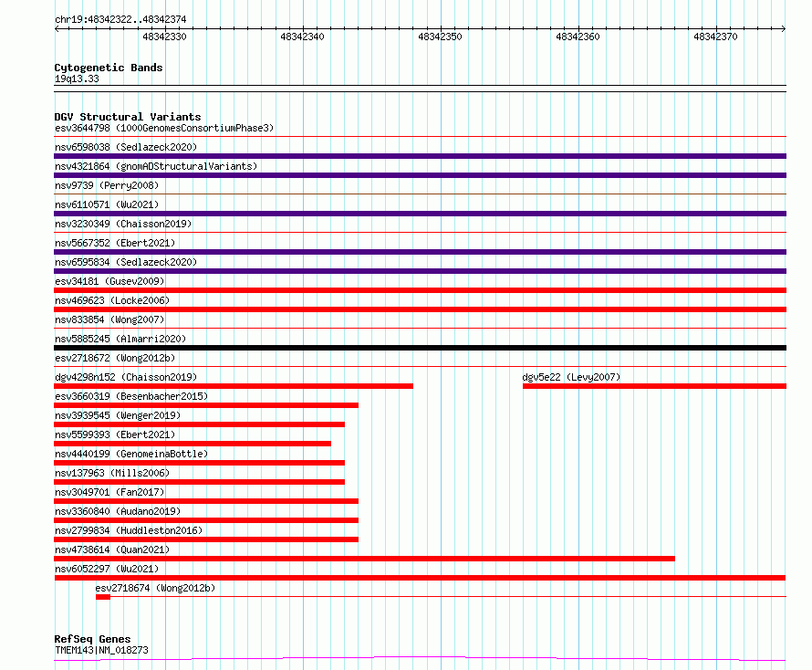Viewport: 812px width, 670px height.
Task: Open nsv3939545 (Wenger2019) label
Action: 118,415
